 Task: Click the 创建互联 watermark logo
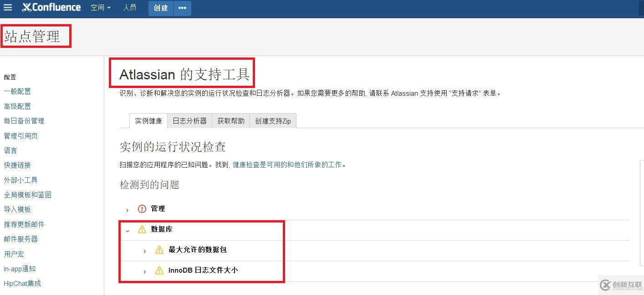pos(620,285)
